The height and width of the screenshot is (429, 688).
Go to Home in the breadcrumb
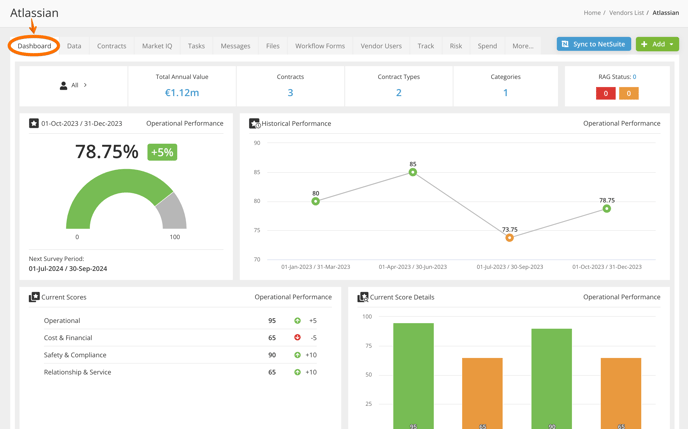tap(592, 13)
